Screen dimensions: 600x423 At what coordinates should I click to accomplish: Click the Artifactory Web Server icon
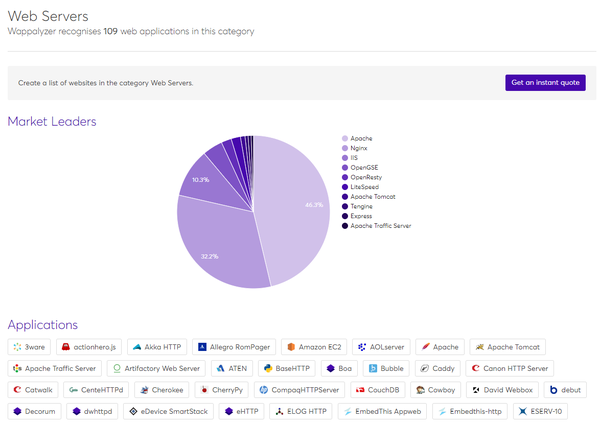[x=117, y=368]
